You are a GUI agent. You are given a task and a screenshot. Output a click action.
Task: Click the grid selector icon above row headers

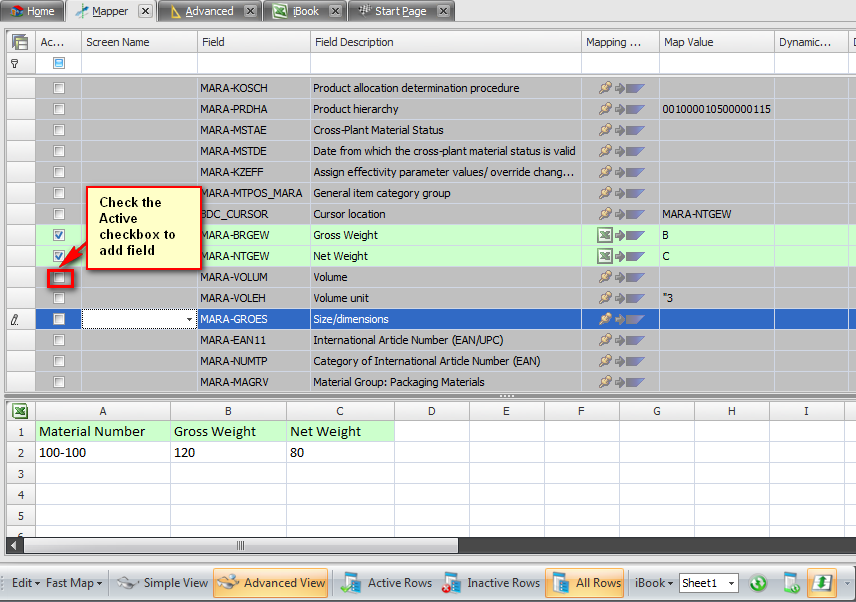coord(18,41)
